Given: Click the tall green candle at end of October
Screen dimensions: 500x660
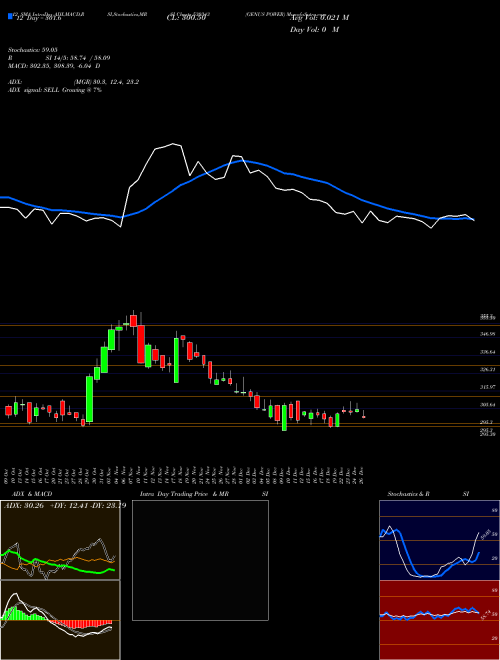Looking at the screenshot, I should coord(89,399).
